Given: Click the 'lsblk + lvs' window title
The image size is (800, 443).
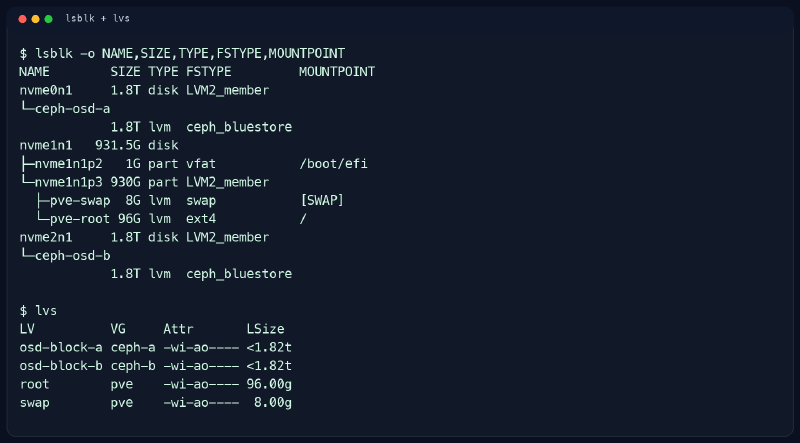Looking at the screenshot, I should pos(97,18).
